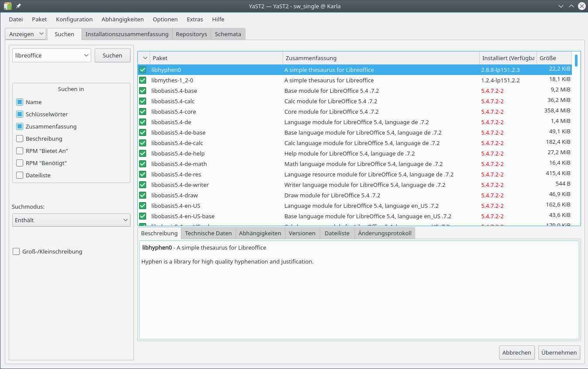Viewport: 588px width, 369px height.
Task: Open the Hilfe menu
Action: click(x=218, y=19)
